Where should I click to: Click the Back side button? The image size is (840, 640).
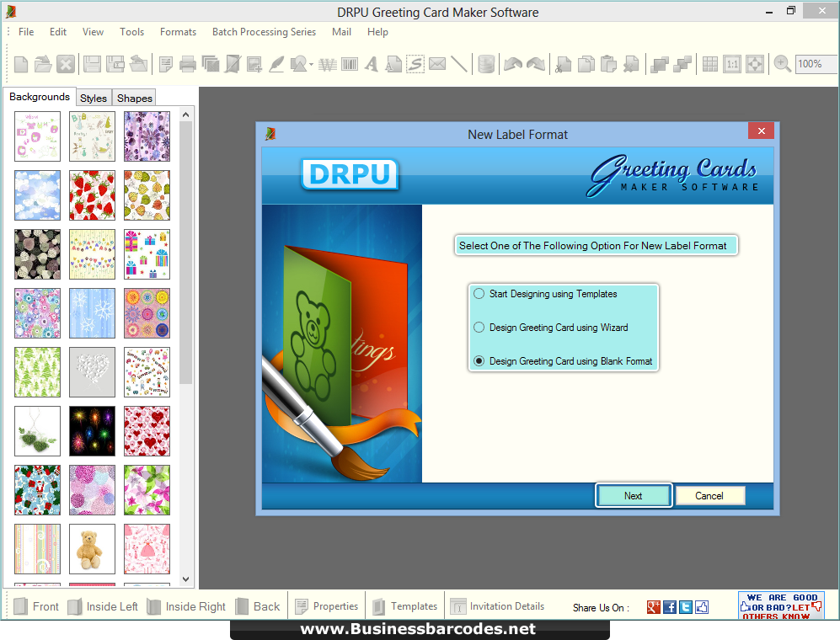pyautogui.click(x=258, y=606)
